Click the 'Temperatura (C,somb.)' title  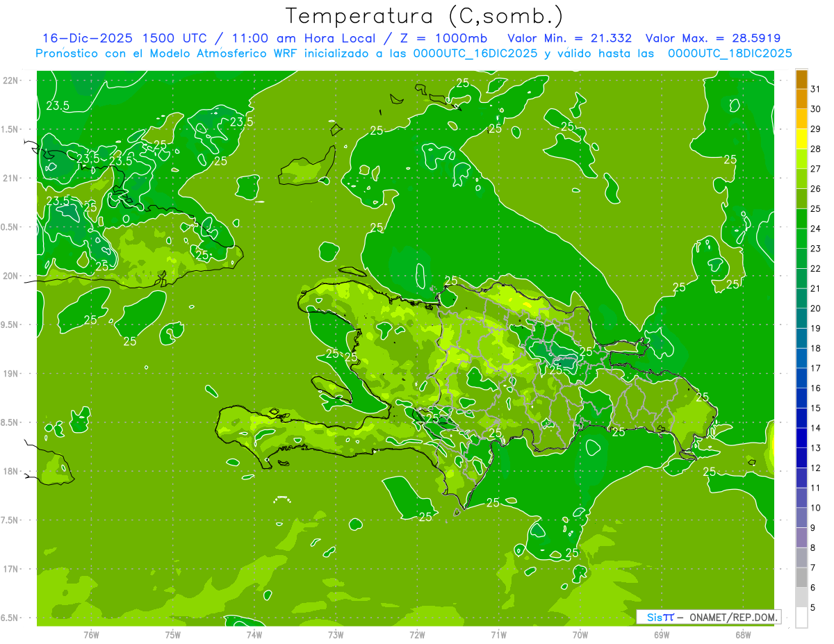point(425,17)
